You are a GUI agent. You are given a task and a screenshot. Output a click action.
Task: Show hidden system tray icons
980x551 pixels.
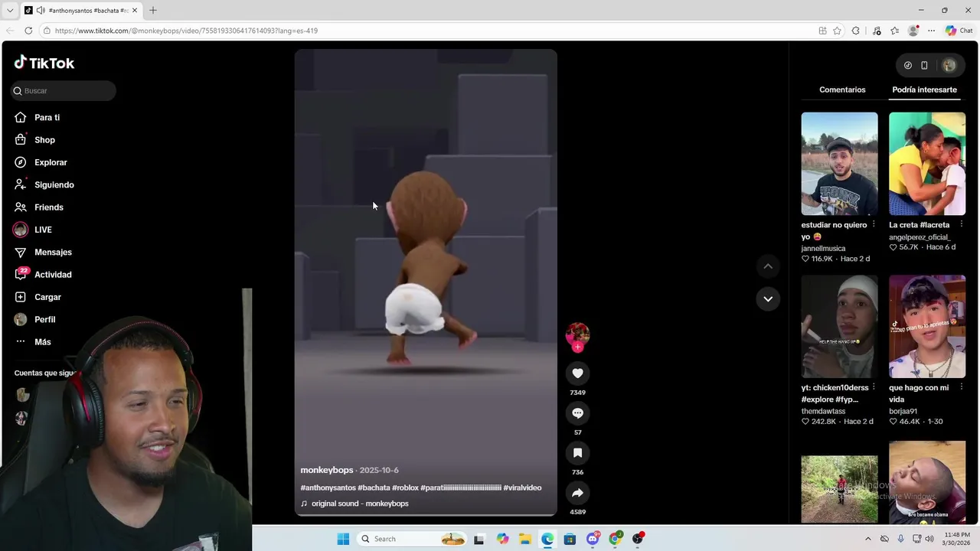coord(867,539)
